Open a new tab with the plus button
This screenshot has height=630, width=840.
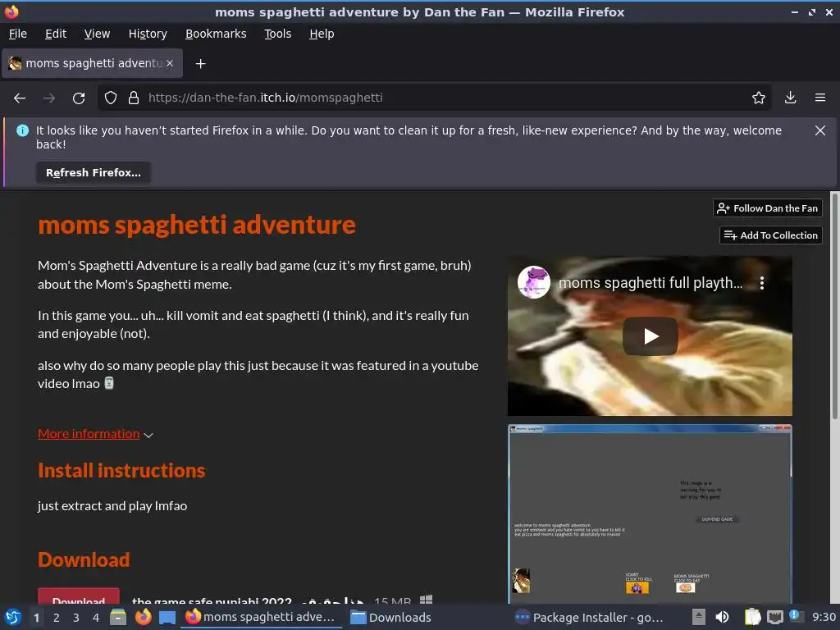tap(200, 64)
